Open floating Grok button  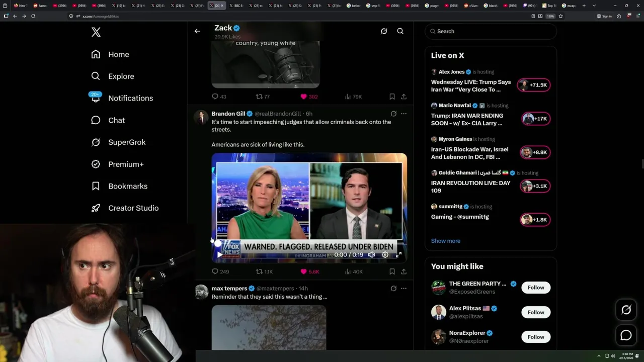[x=626, y=310]
